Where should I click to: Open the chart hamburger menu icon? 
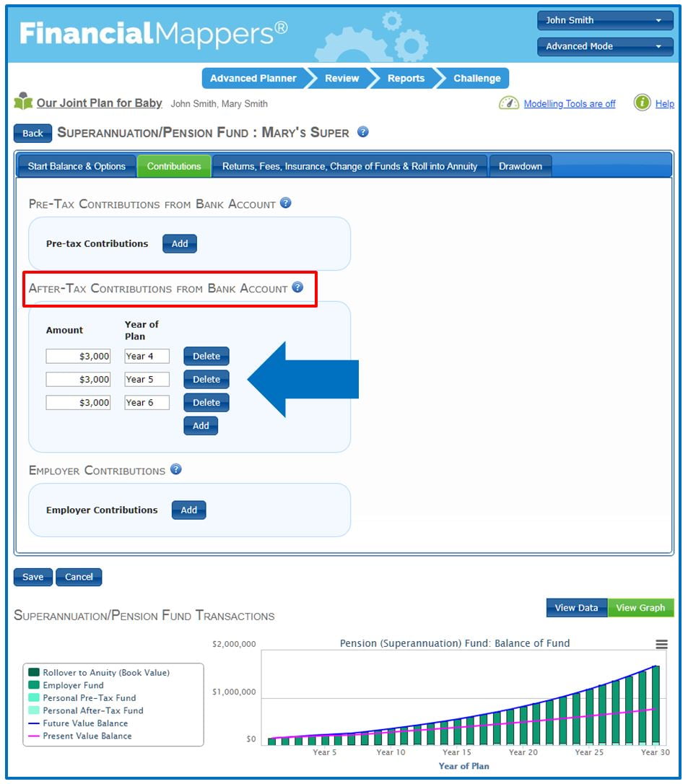[x=661, y=645]
